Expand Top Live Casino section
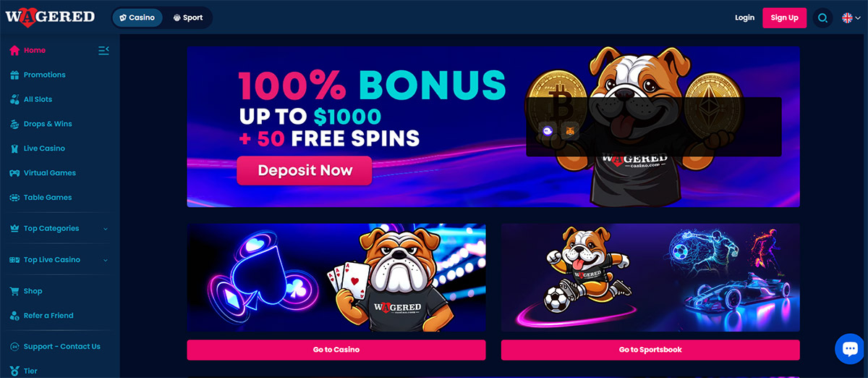The height and width of the screenshot is (378, 868). click(59, 259)
